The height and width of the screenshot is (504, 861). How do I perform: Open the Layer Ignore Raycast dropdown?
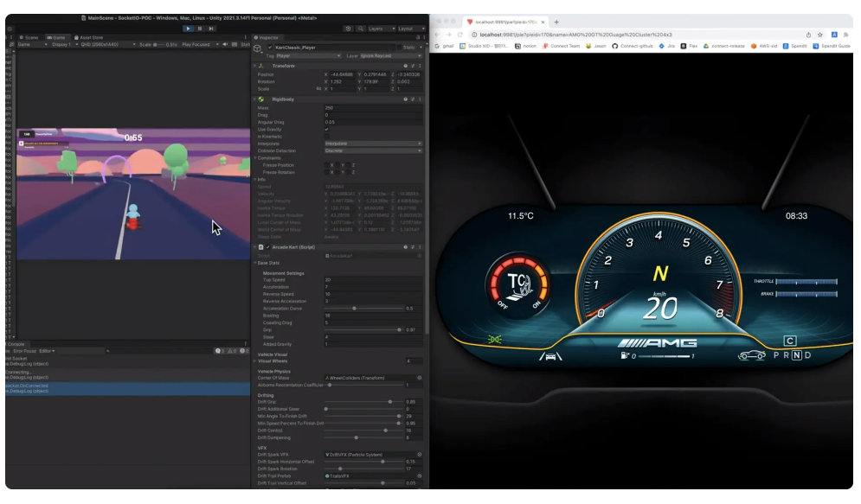391,56
